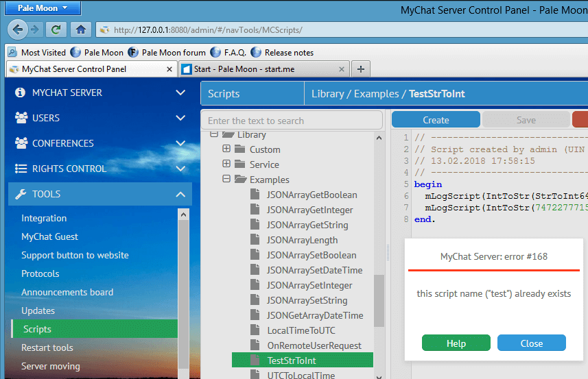
Task: Reload the page with the refresh icon
Action: (56, 29)
